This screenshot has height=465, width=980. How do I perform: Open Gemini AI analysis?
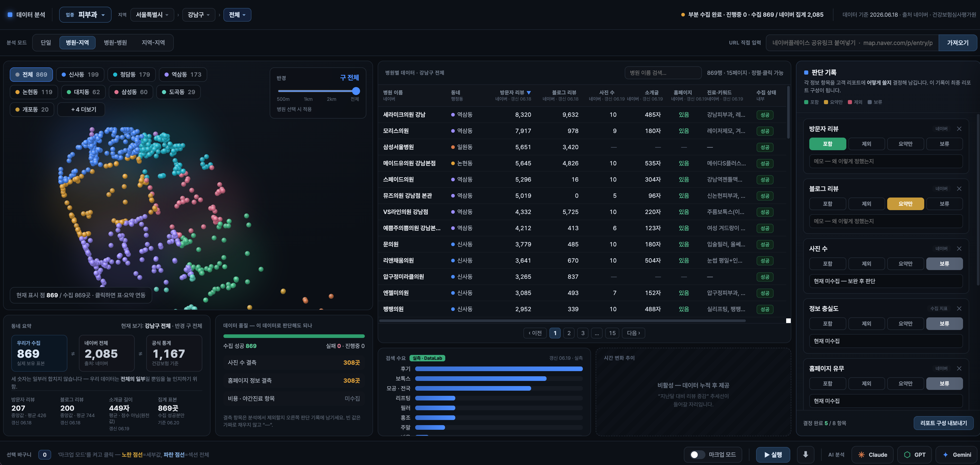[x=957, y=454]
